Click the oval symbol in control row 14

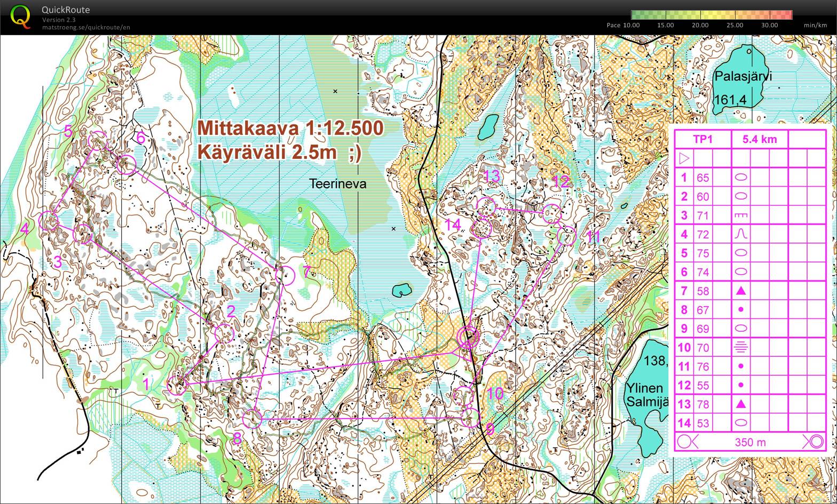pyautogui.click(x=740, y=423)
